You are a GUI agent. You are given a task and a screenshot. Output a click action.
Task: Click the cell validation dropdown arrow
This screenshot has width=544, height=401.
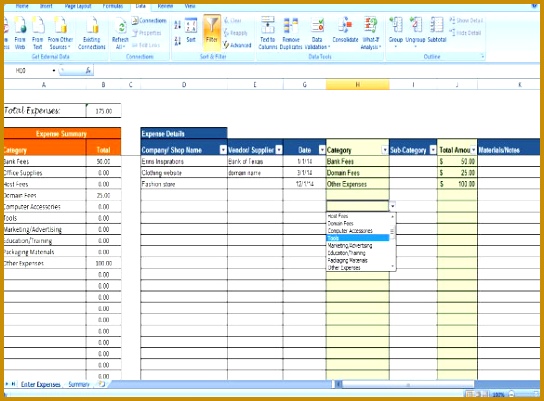tap(392, 206)
